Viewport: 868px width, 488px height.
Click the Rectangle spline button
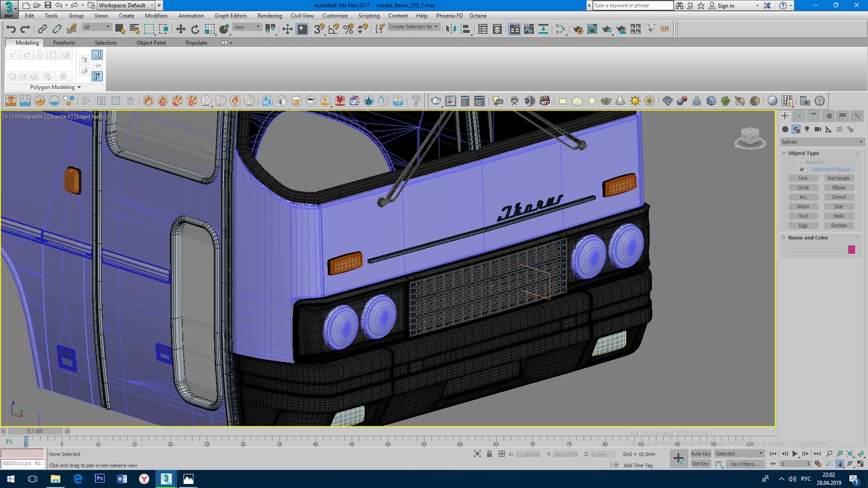(838, 178)
